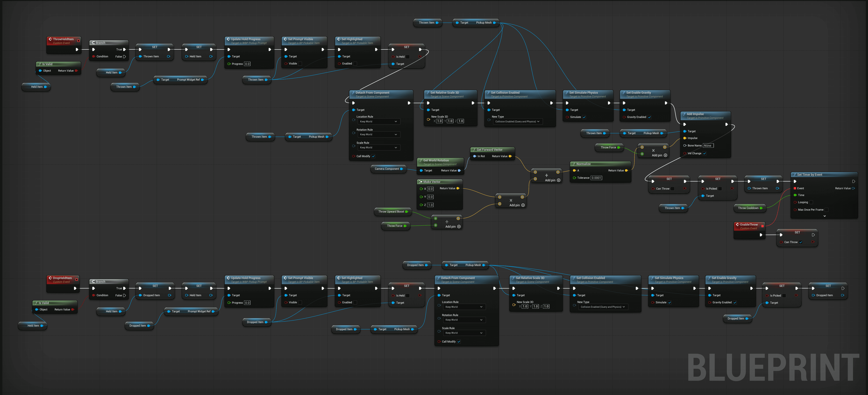Screen dimensions: 868x395
Task: Click the Get Forward Vector function icon
Action: point(474,150)
